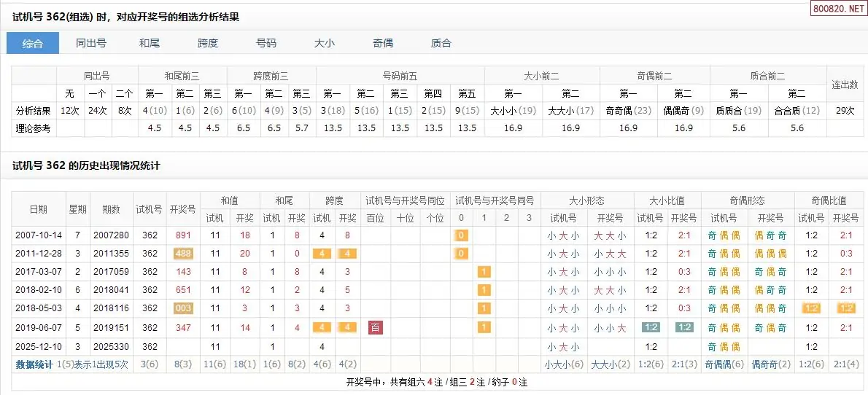Click the red 百 badge in 2019-06-07 row
The image size is (868, 395).
point(376,328)
